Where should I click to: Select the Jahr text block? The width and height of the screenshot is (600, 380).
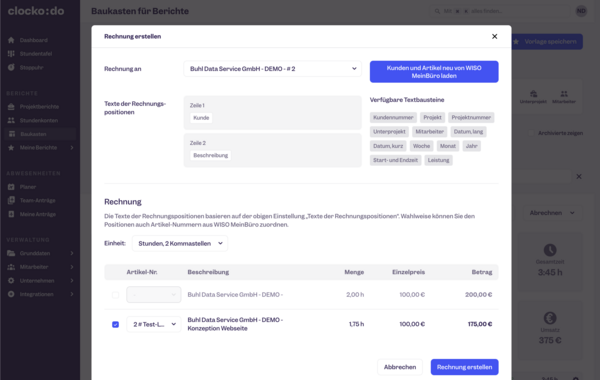click(471, 146)
